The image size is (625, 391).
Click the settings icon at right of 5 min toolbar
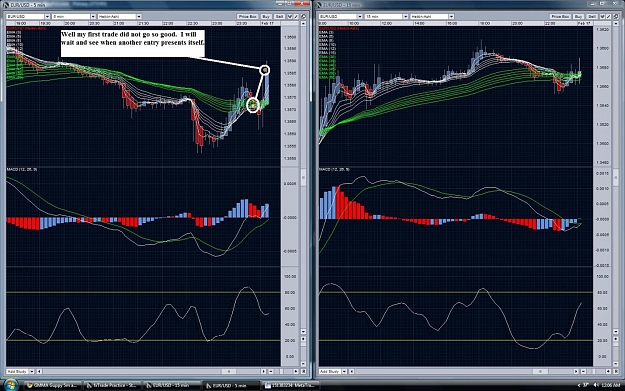click(x=303, y=17)
